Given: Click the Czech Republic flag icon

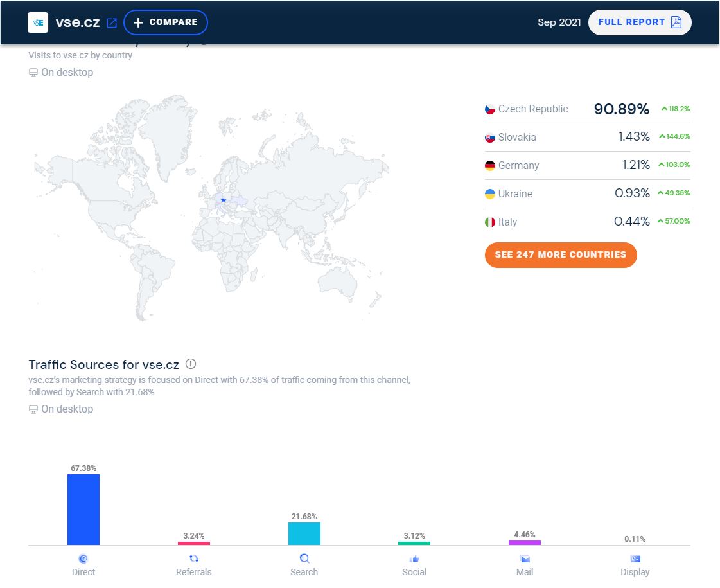Looking at the screenshot, I should point(490,109).
